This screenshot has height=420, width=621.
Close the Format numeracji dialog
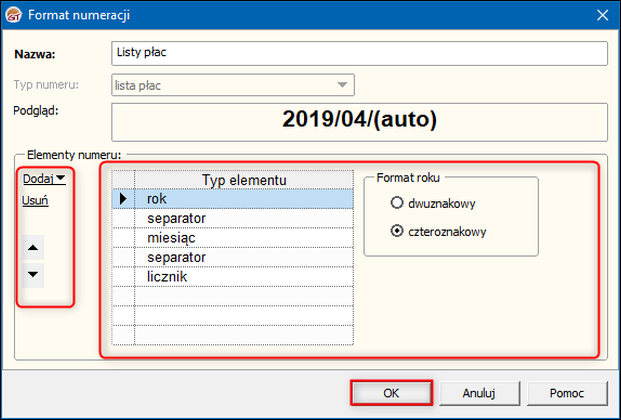(602, 14)
